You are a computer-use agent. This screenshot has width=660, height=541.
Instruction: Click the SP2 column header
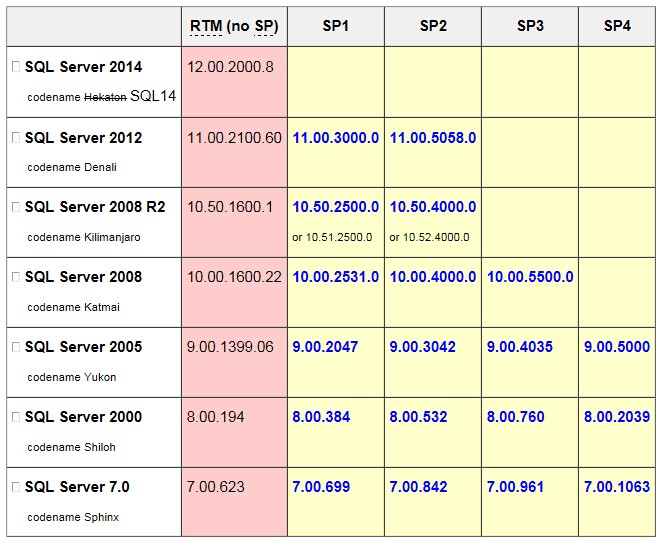(433, 26)
